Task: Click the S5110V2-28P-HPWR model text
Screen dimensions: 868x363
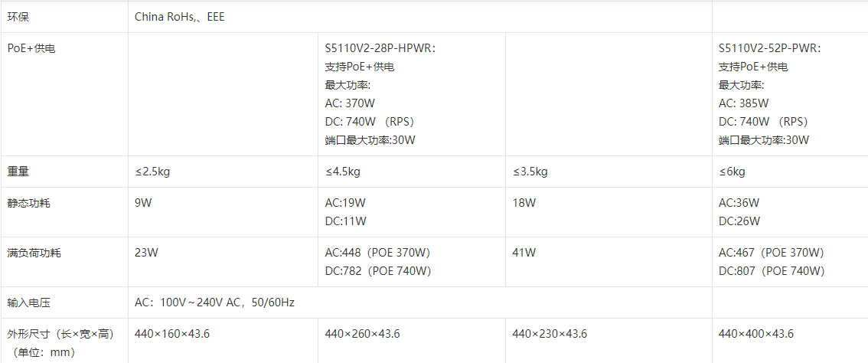Action: 380,48
